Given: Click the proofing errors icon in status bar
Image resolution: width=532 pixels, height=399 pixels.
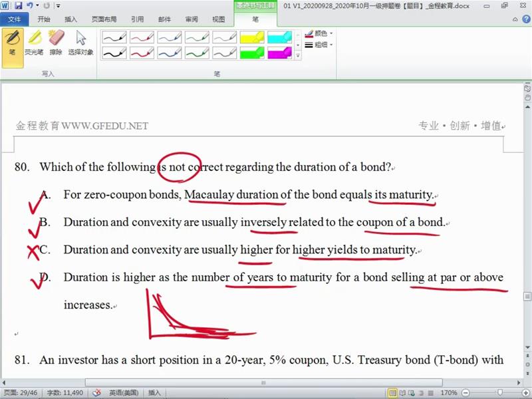Looking at the screenshot, I should [96, 393].
